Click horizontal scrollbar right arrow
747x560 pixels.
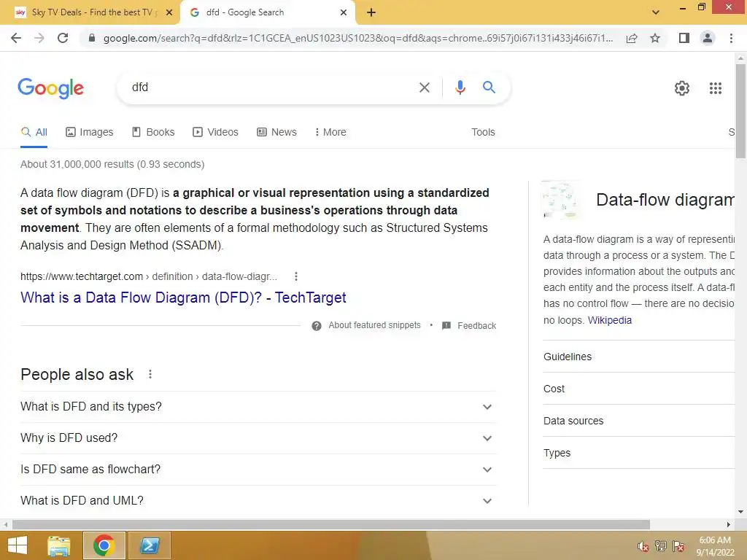tap(728, 525)
